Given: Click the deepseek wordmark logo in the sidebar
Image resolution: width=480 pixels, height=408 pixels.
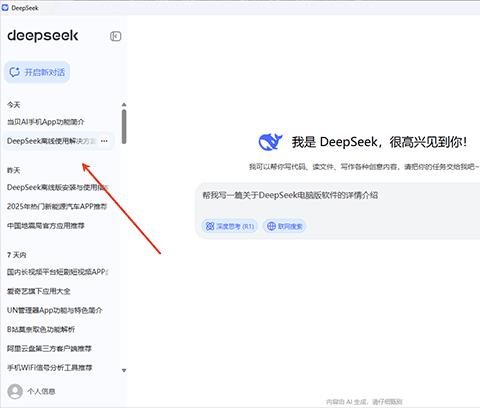Looking at the screenshot, I should pos(43,35).
